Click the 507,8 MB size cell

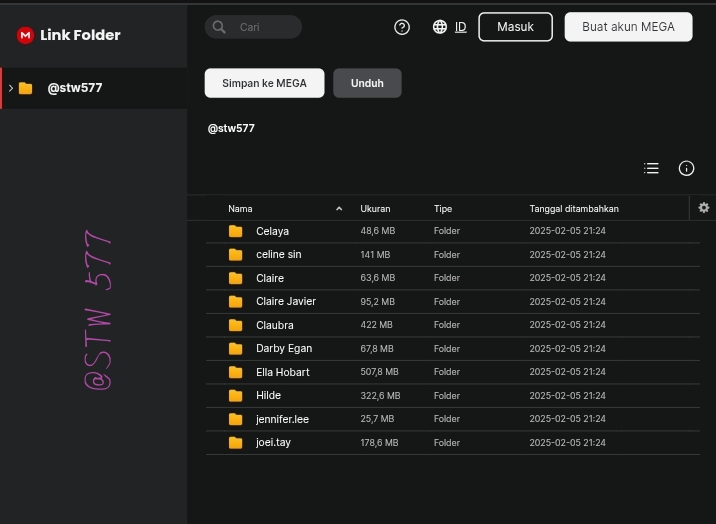(x=379, y=372)
